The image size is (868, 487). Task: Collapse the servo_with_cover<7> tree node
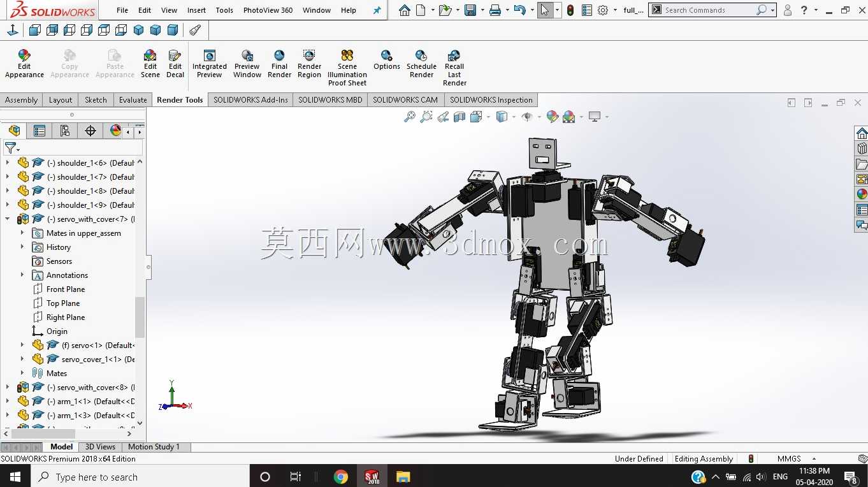tap(8, 219)
